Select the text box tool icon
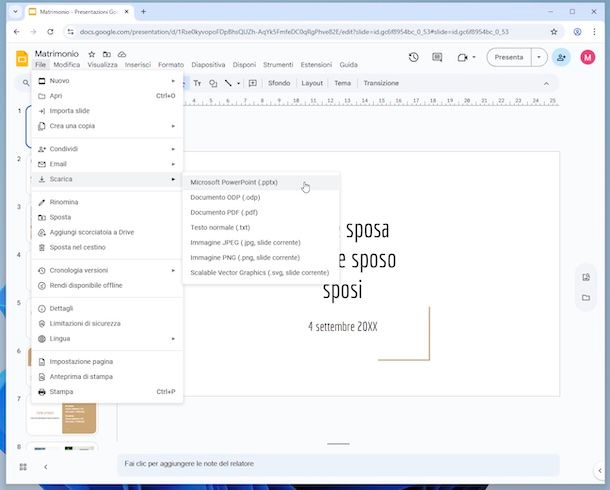Image resolution: width=610 pixels, height=490 pixels. [x=197, y=83]
